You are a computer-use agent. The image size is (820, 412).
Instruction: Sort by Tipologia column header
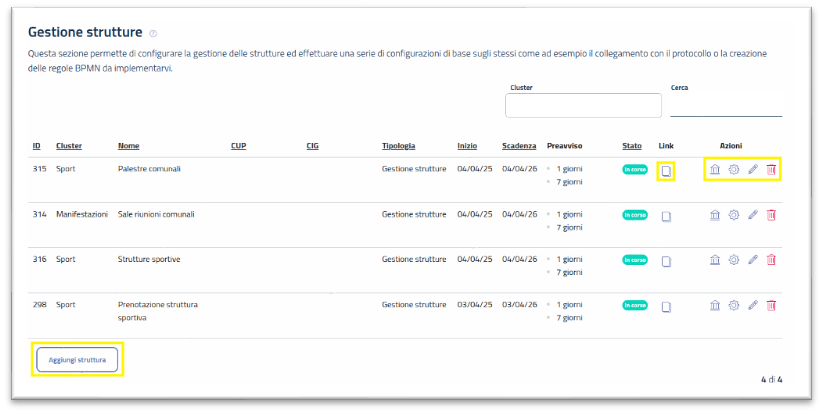point(398,145)
